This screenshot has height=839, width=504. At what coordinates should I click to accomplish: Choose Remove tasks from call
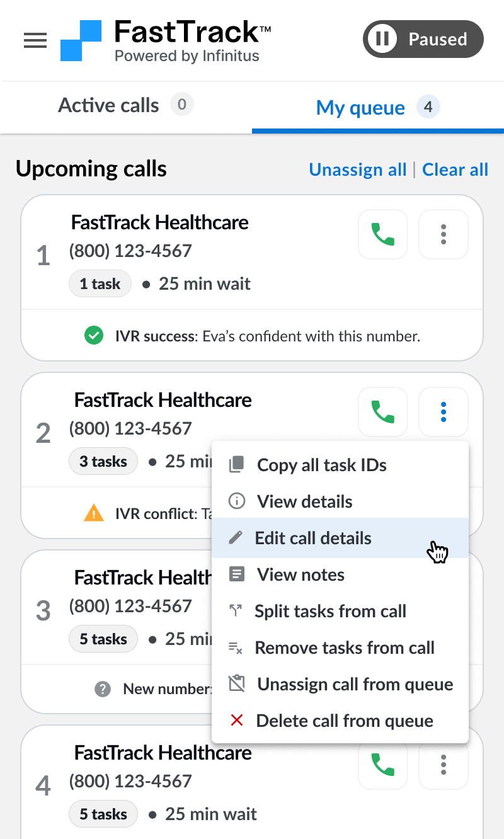click(340, 648)
